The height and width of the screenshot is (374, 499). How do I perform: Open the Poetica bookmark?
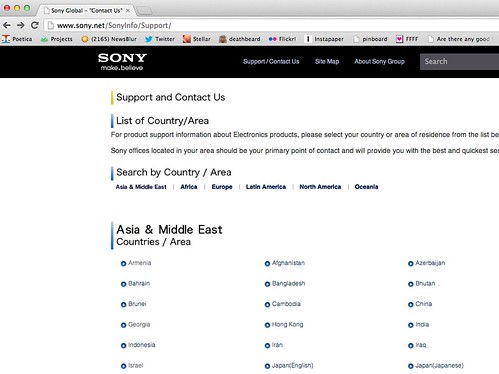click(x=17, y=39)
